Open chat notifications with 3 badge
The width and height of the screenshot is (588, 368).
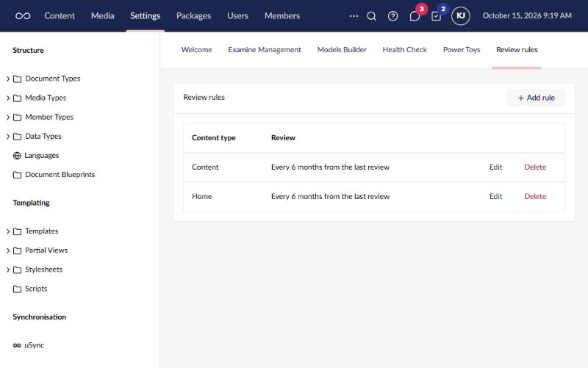coord(415,15)
